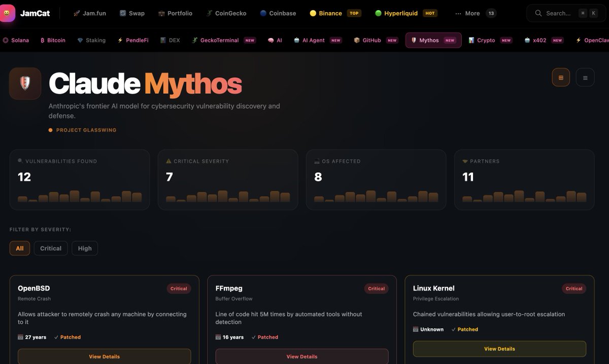
Task: Select the Crypto category tab
Action: point(490,40)
